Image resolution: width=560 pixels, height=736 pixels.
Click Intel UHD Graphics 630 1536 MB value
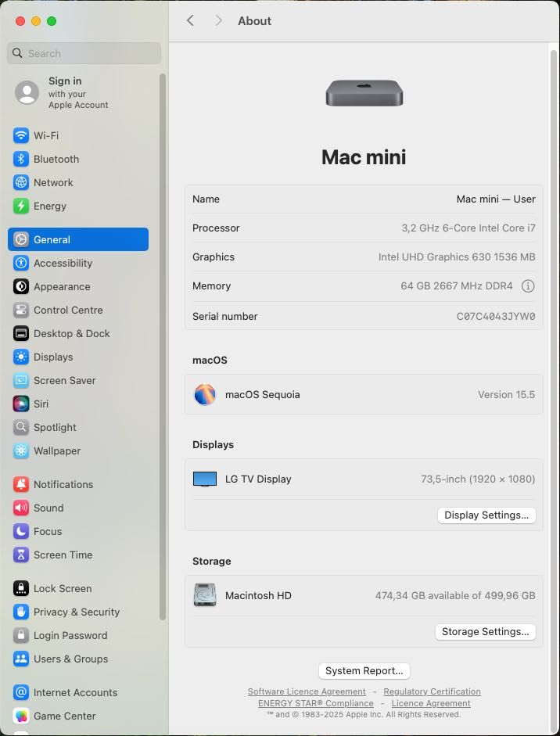[457, 257]
